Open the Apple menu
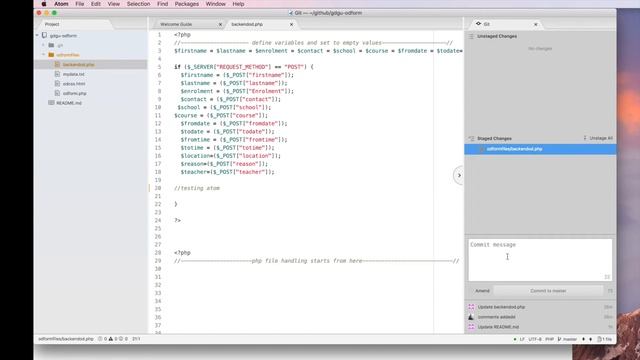This screenshot has width=640, height=360. (x=44, y=4)
